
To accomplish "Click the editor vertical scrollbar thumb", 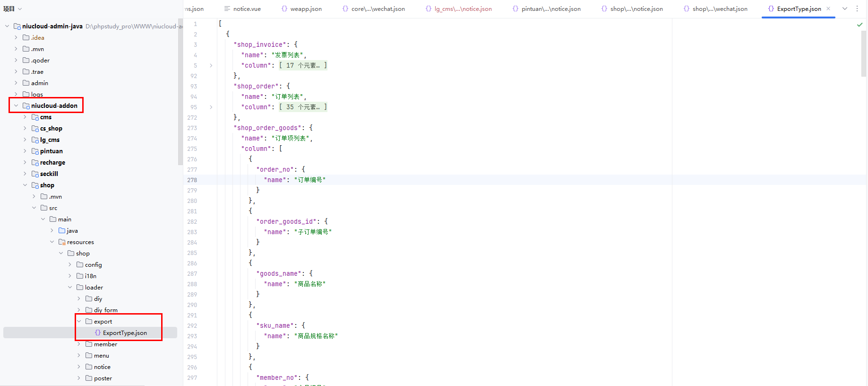I will pyautogui.click(x=863, y=52).
